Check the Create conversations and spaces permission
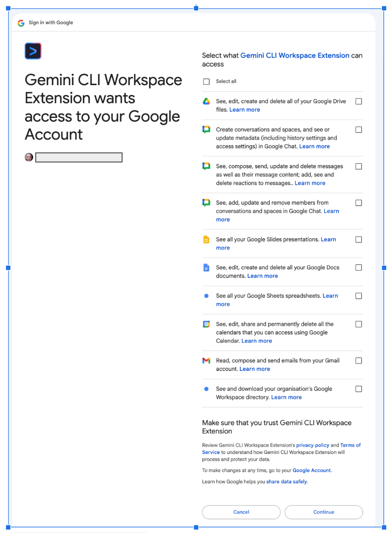The height and width of the screenshot is (535, 392). tap(359, 130)
